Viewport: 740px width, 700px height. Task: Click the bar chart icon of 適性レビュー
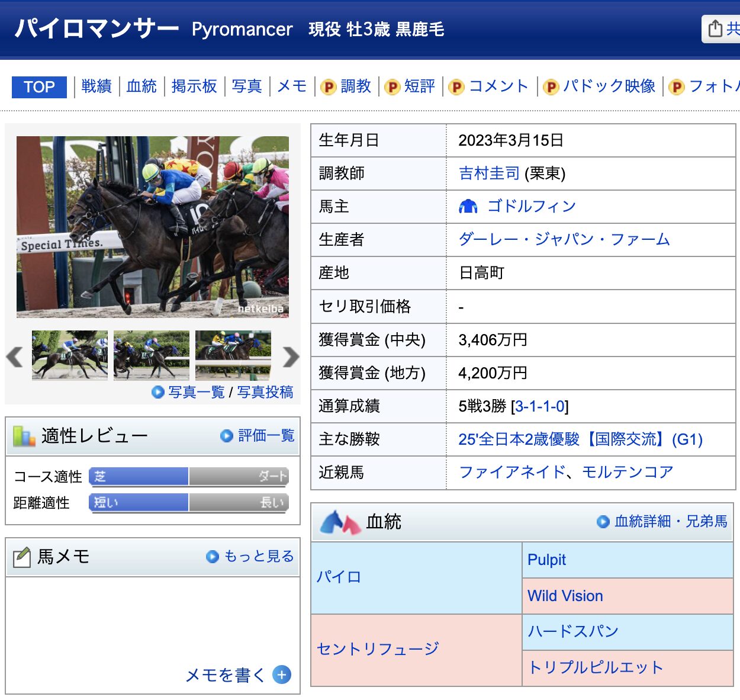pos(24,436)
